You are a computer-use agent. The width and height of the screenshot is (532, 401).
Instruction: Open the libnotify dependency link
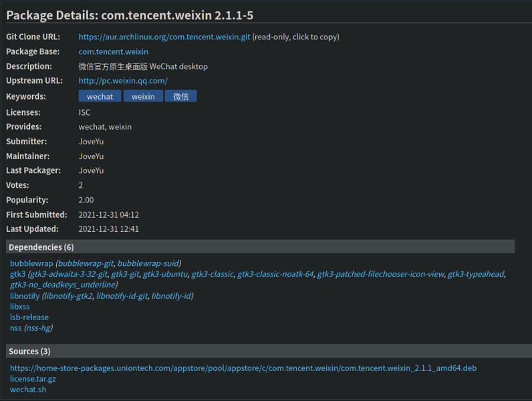(x=25, y=295)
